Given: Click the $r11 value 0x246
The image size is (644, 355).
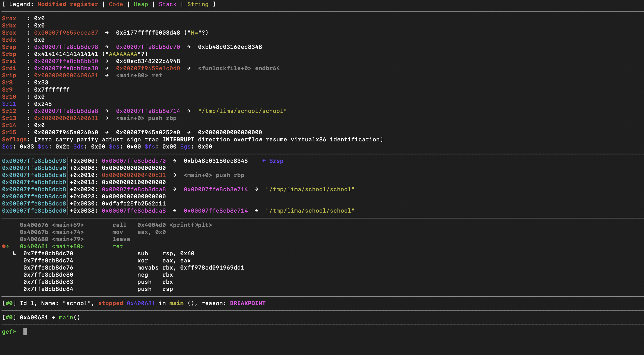Looking at the screenshot, I should pos(43,104).
